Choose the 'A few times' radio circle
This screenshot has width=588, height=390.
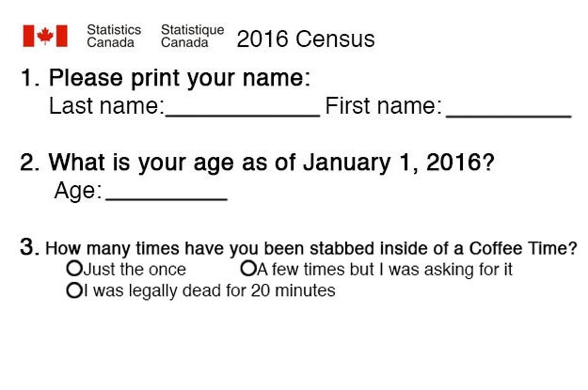click(x=247, y=269)
